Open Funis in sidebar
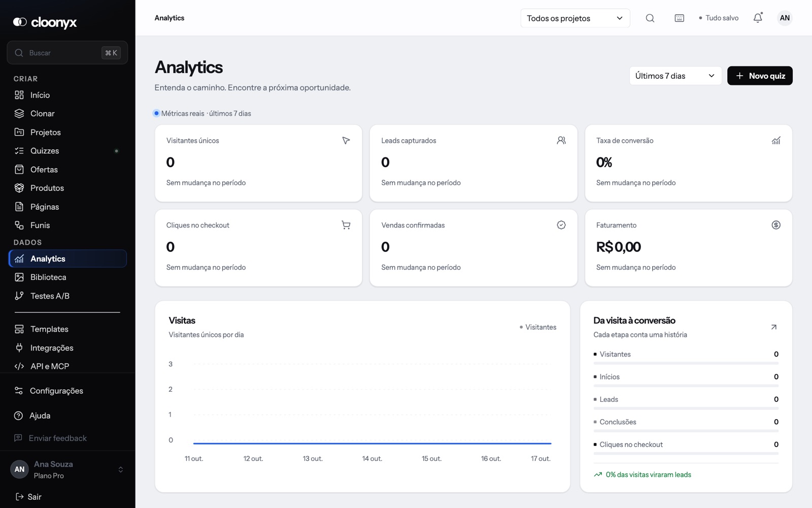 [x=67, y=225]
